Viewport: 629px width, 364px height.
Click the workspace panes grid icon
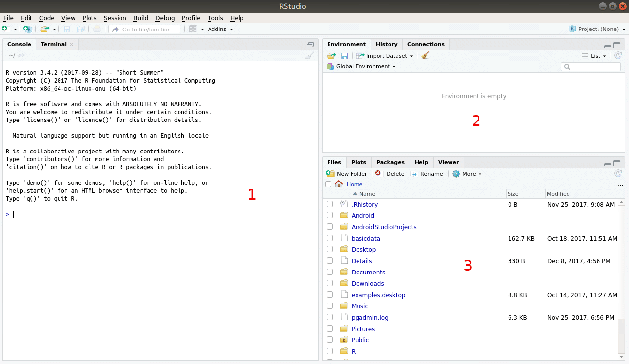(193, 30)
